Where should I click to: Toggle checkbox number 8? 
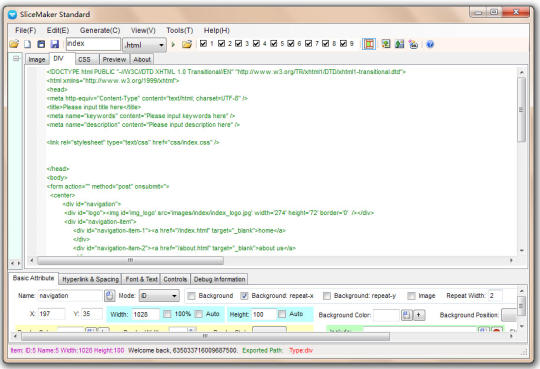(326, 43)
